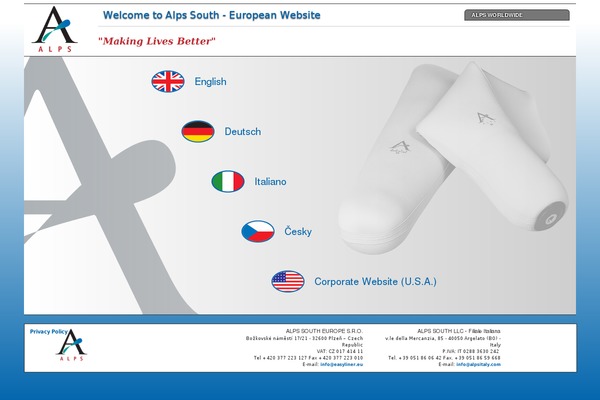
Task: Email info@easyliner.eu address
Action: pyautogui.click(x=341, y=364)
